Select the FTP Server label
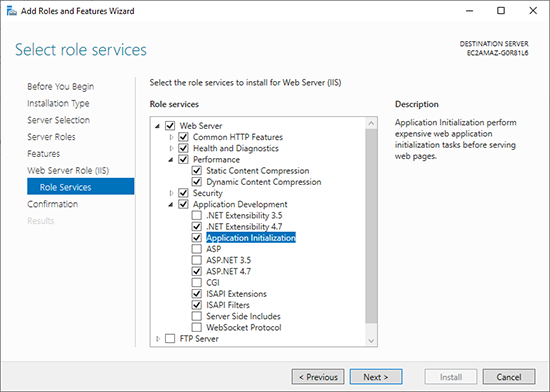550x392 pixels. (x=199, y=339)
